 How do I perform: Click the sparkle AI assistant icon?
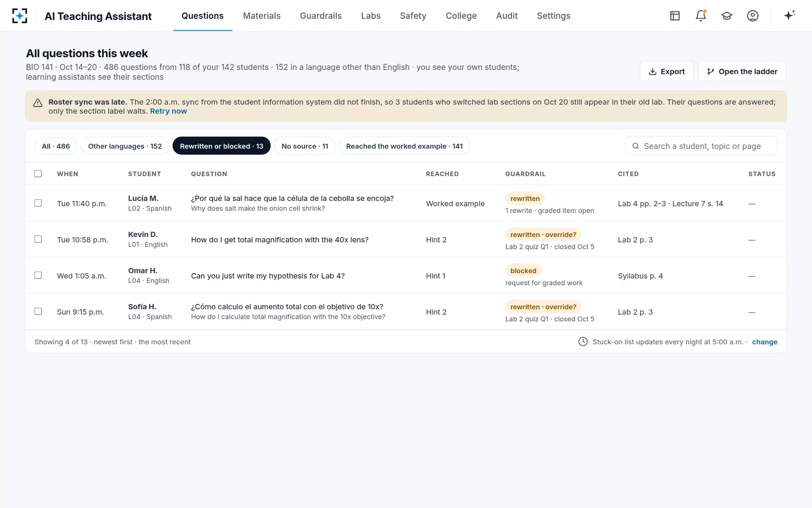click(x=789, y=15)
